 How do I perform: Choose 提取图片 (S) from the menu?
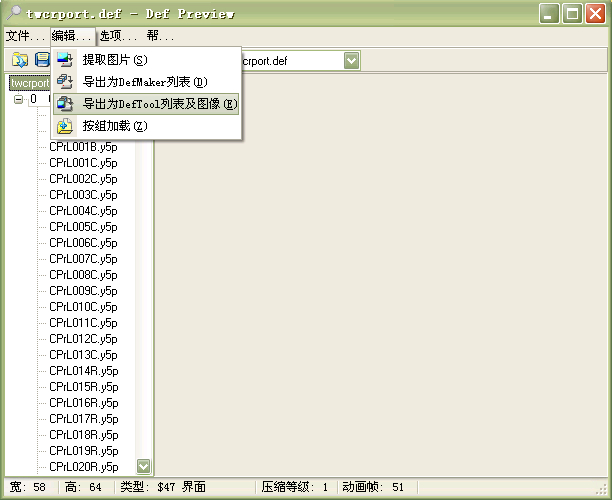115,60
